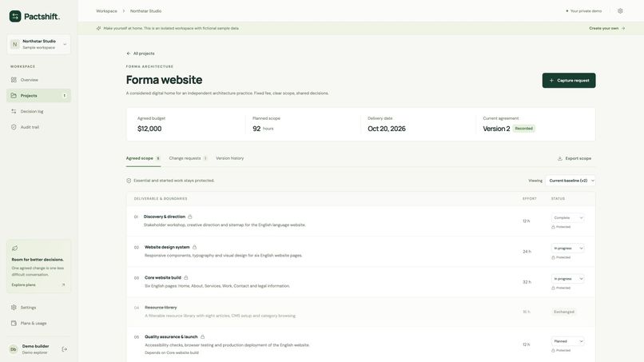Click the Forma website heading
The width and height of the screenshot is (644, 362).
pyautogui.click(x=165, y=80)
